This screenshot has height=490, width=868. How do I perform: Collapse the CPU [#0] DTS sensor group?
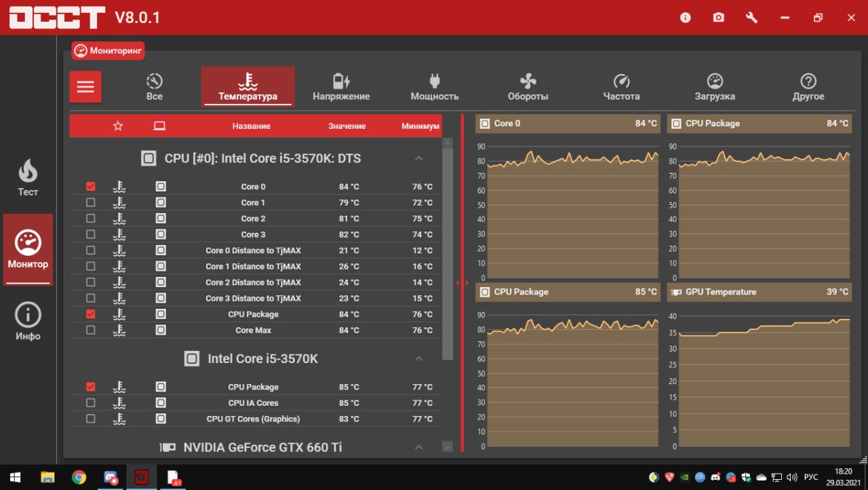(419, 158)
